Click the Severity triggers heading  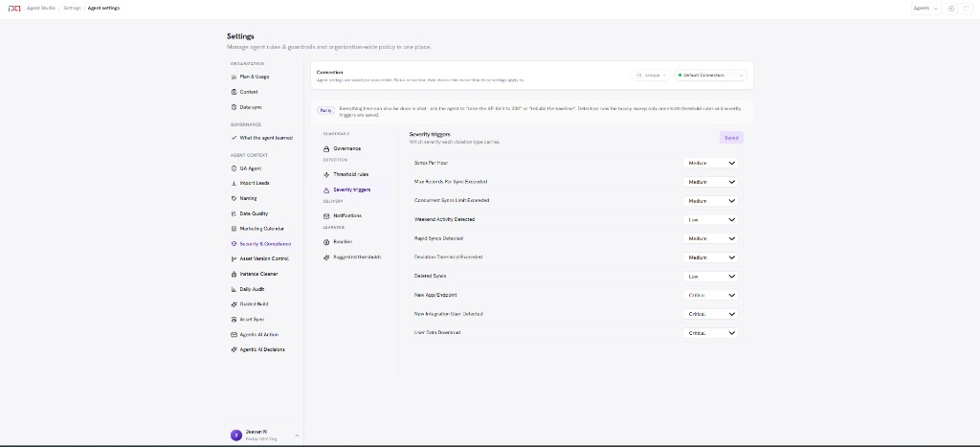tap(430, 134)
